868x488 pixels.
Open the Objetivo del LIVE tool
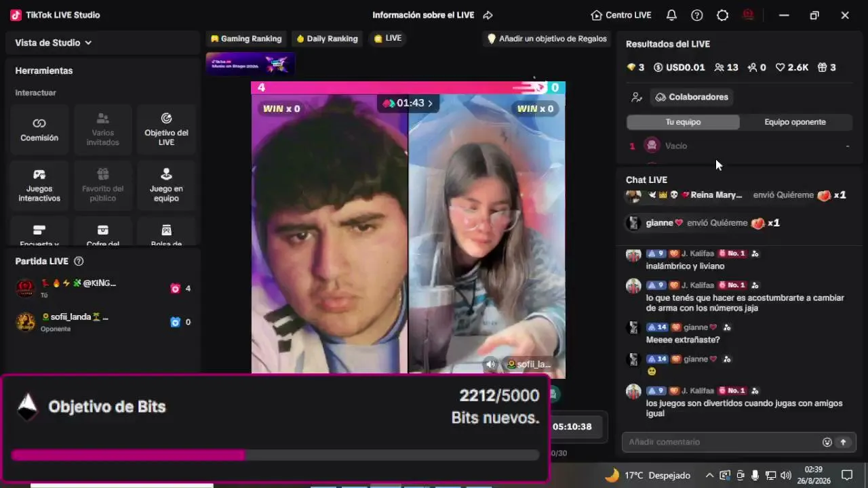point(166,129)
